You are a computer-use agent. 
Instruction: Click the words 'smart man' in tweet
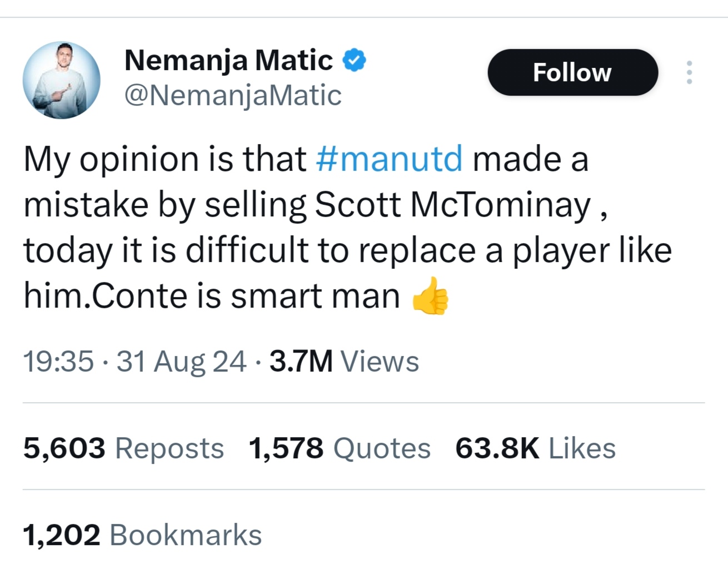pyautogui.click(x=315, y=296)
